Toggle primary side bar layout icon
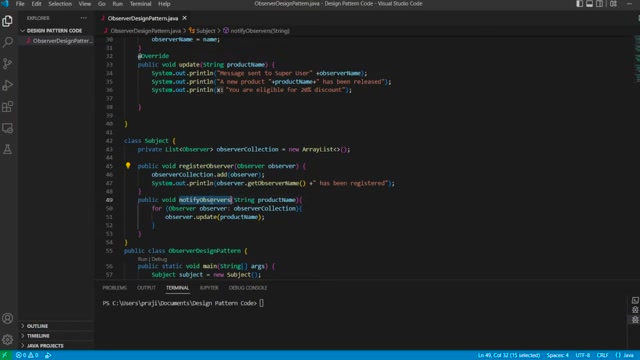The height and width of the screenshot is (360, 640). pos(580,4)
